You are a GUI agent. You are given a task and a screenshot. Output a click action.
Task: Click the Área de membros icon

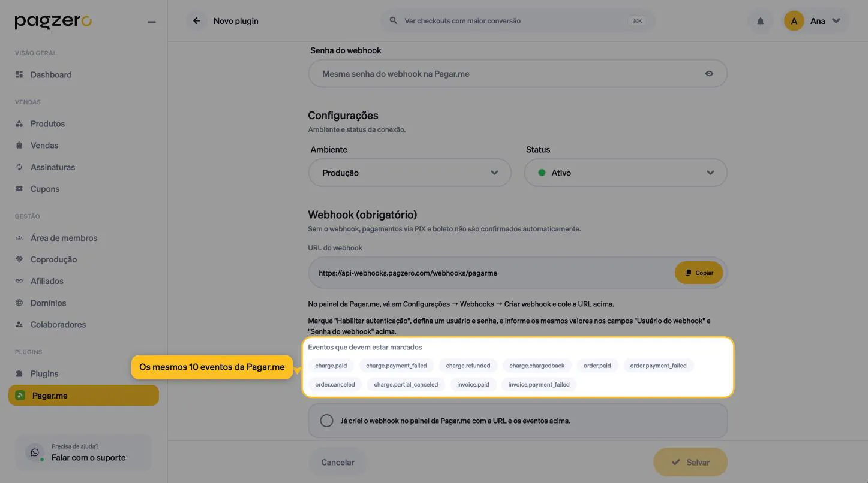(x=19, y=238)
